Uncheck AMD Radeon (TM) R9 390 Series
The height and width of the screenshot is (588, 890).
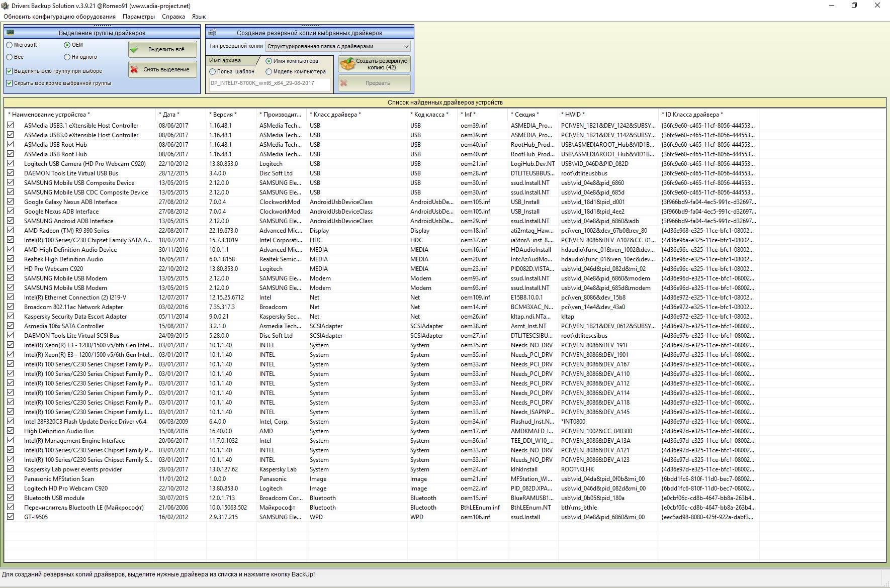(x=10, y=230)
